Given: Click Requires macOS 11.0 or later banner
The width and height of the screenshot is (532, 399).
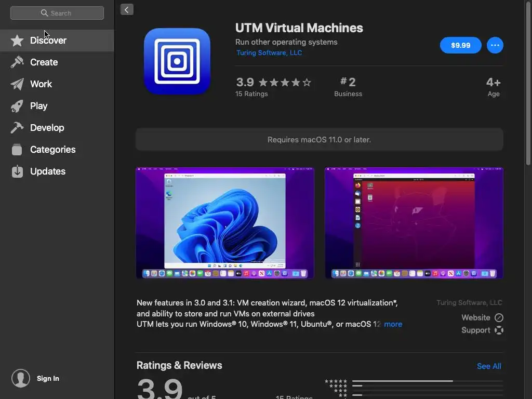Looking at the screenshot, I should click(320, 139).
